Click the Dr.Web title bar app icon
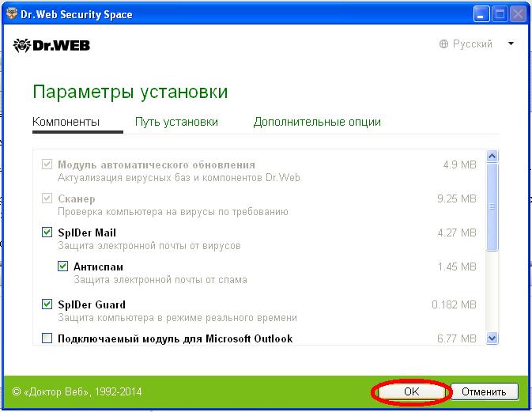This screenshot has width=532, height=412. (12, 14)
